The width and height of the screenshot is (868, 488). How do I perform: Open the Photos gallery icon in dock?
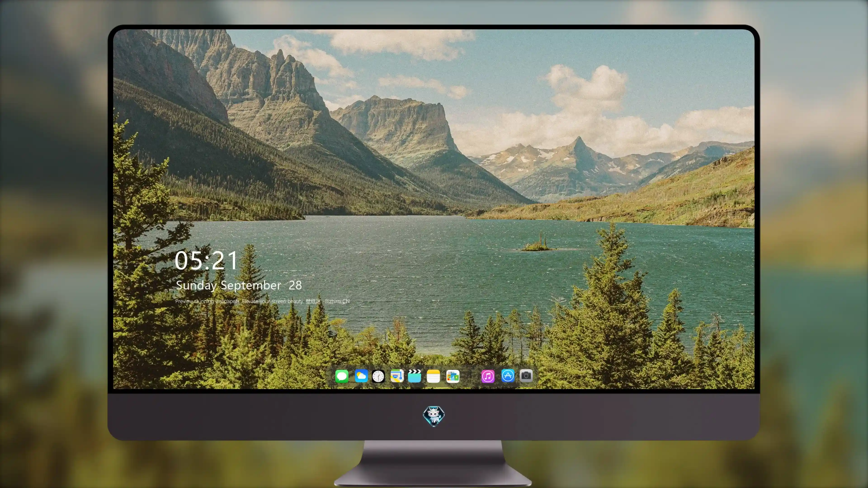pyautogui.click(x=453, y=376)
